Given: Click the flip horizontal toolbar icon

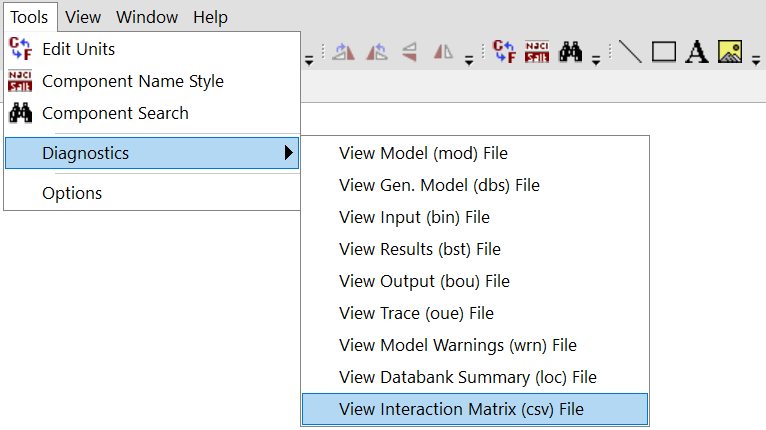Looking at the screenshot, I should (x=443, y=51).
